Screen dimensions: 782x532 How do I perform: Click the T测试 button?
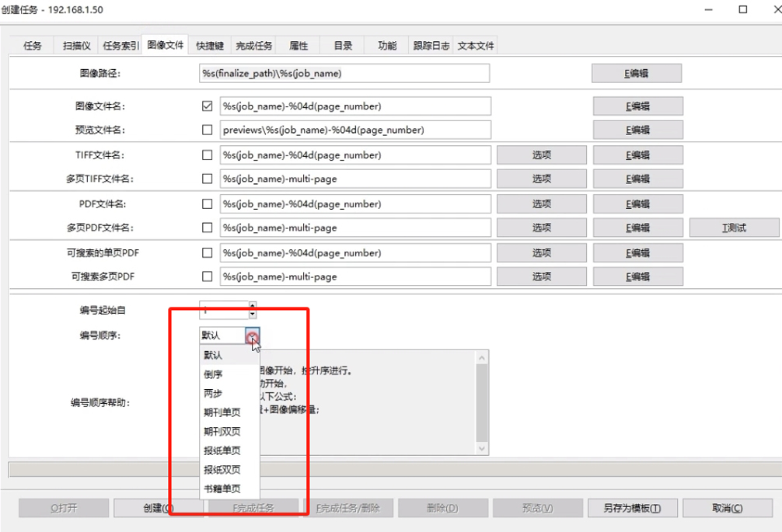tap(734, 228)
